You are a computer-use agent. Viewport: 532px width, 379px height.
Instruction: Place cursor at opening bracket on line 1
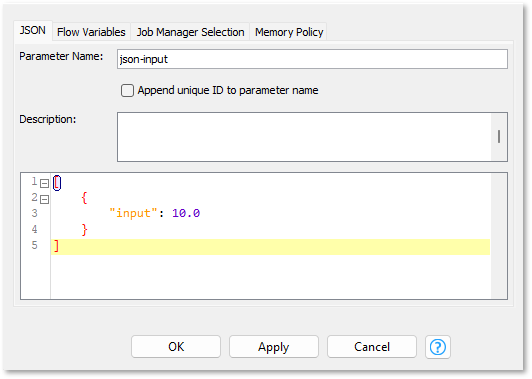(57, 183)
